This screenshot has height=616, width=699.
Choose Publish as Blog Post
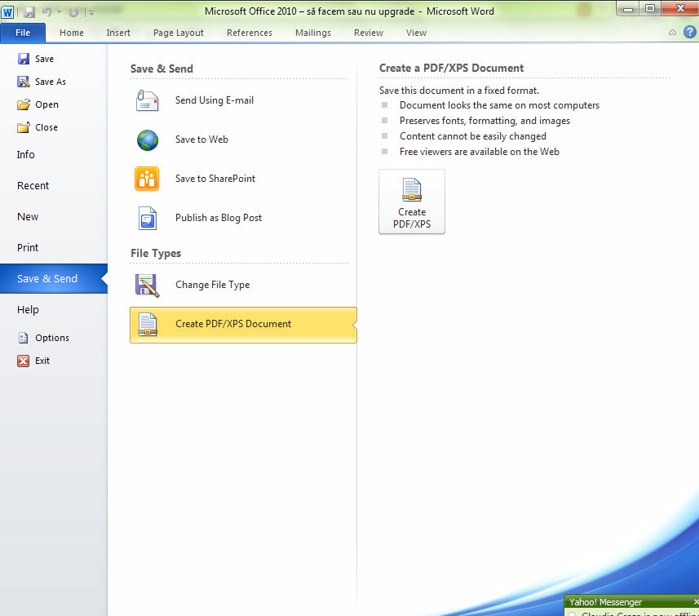click(243, 218)
